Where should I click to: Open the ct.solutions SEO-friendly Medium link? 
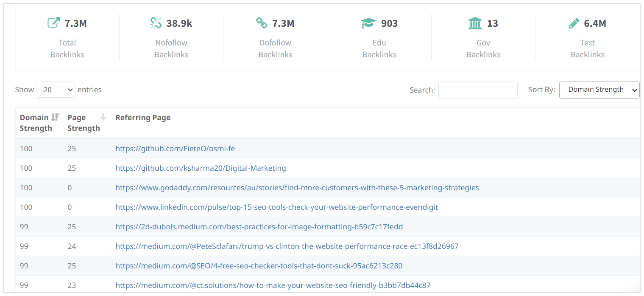point(273,285)
